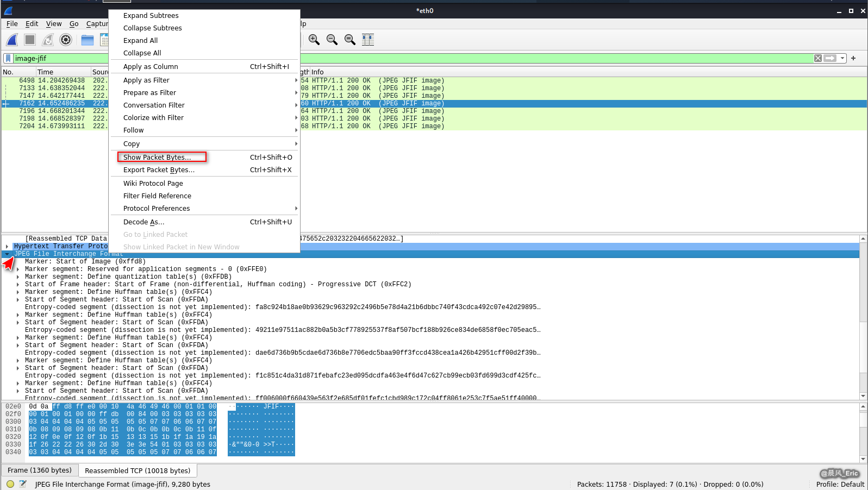Image resolution: width=868 pixels, height=490 pixels.
Task: Open Filter Field Reference entry
Action: tap(205, 196)
